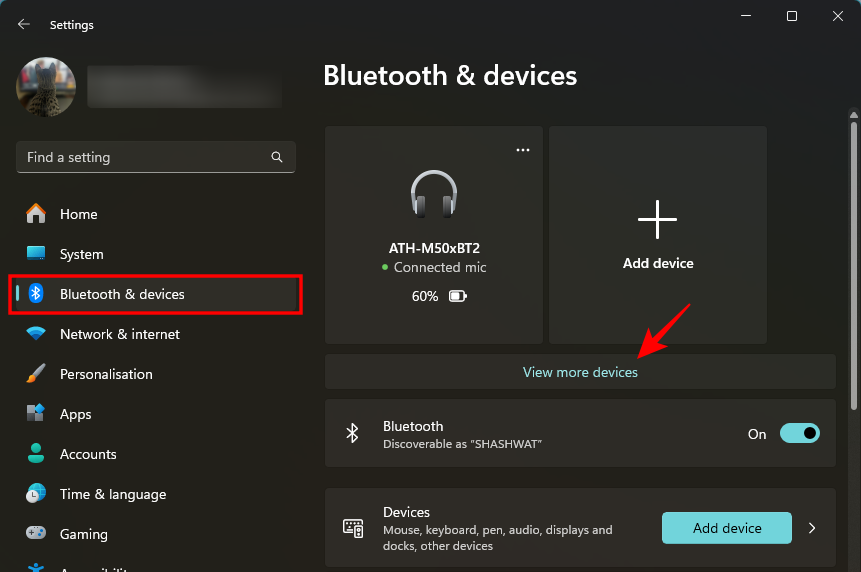Click the Devices row title
This screenshot has width=861, height=572.
tap(406, 512)
